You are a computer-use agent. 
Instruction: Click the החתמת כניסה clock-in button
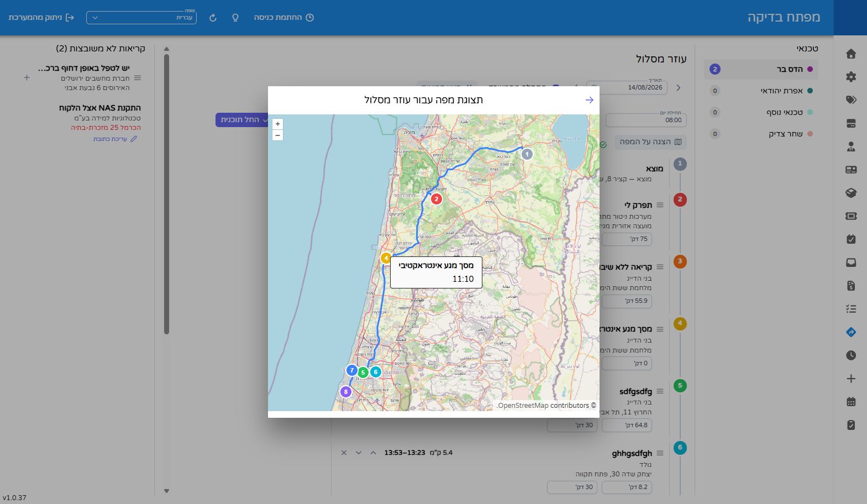[x=284, y=18]
